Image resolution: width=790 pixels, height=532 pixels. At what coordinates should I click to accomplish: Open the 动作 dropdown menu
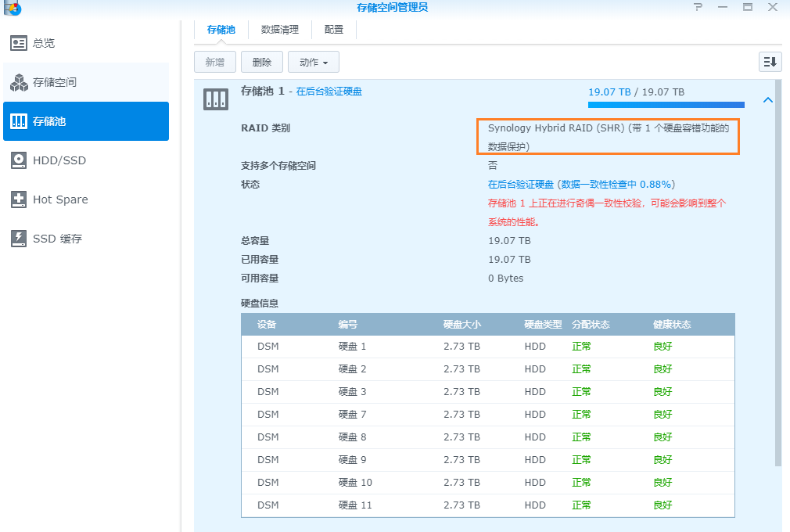[x=313, y=62]
